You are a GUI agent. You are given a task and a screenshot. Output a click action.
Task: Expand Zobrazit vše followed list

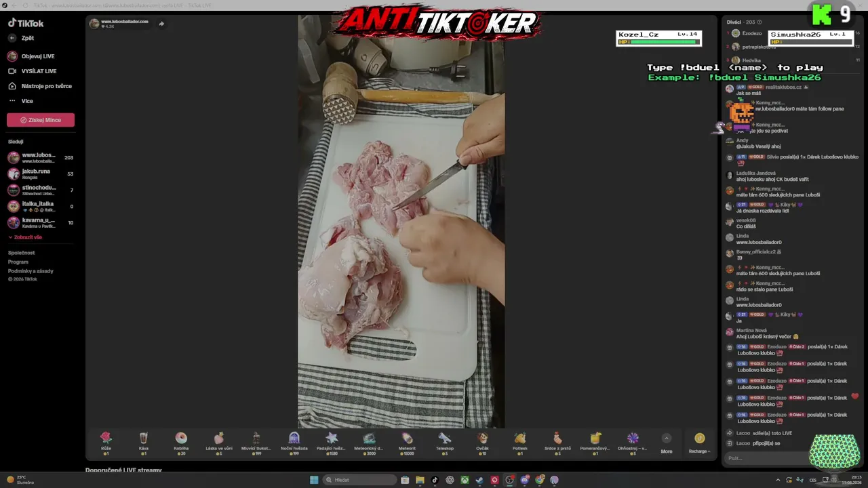[x=26, y=237]
